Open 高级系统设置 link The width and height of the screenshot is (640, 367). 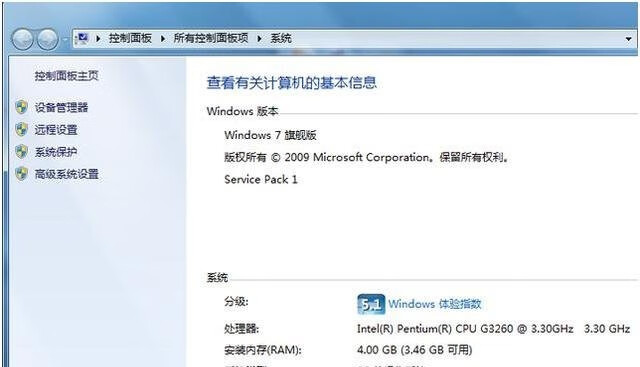pos(67,174)
